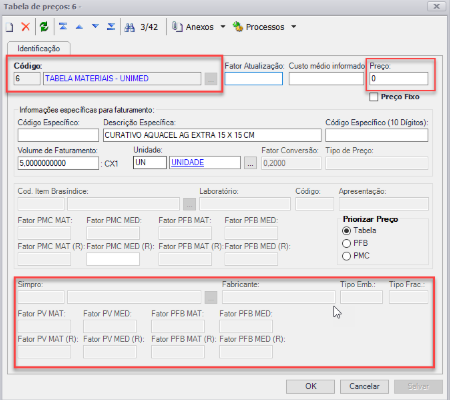Click Código Específico (10 Dígitos) field
This screenshot has width=450, height=400.
pos(377,135)
